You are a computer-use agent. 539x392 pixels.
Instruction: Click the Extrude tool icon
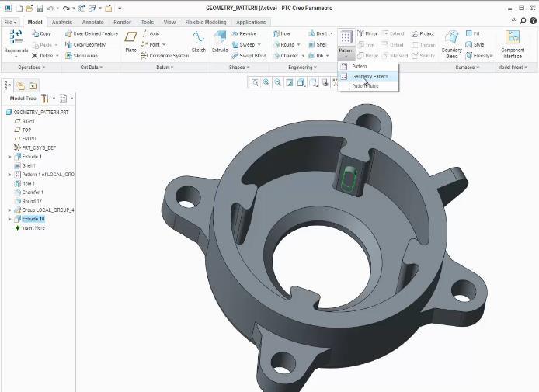click(x=220, y=41)
